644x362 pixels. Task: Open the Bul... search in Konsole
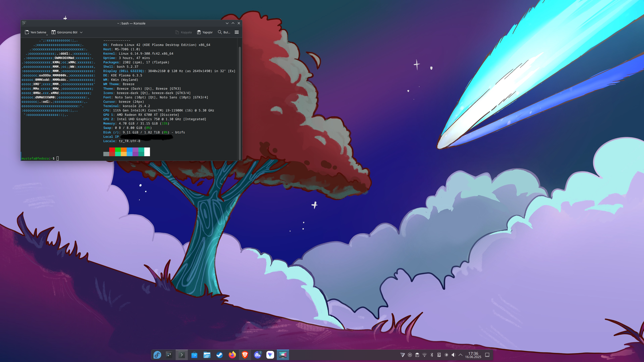[x=224, y=32]
